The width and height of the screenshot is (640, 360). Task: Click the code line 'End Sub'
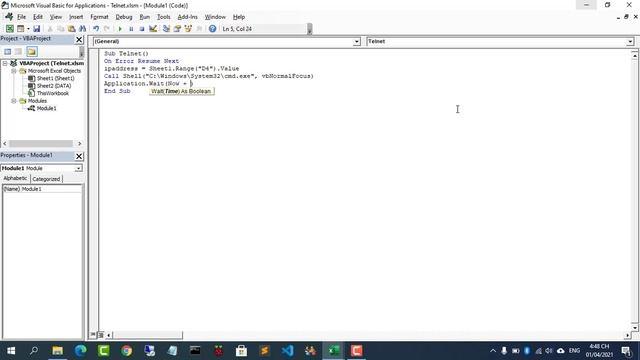pyautogui.click(x=117, y=91)
